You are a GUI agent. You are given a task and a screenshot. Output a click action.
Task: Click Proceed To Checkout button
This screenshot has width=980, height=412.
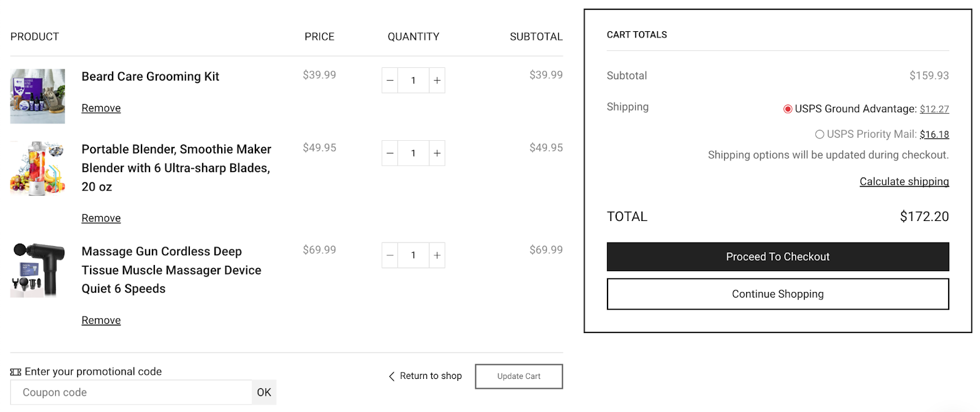[778, 257]
